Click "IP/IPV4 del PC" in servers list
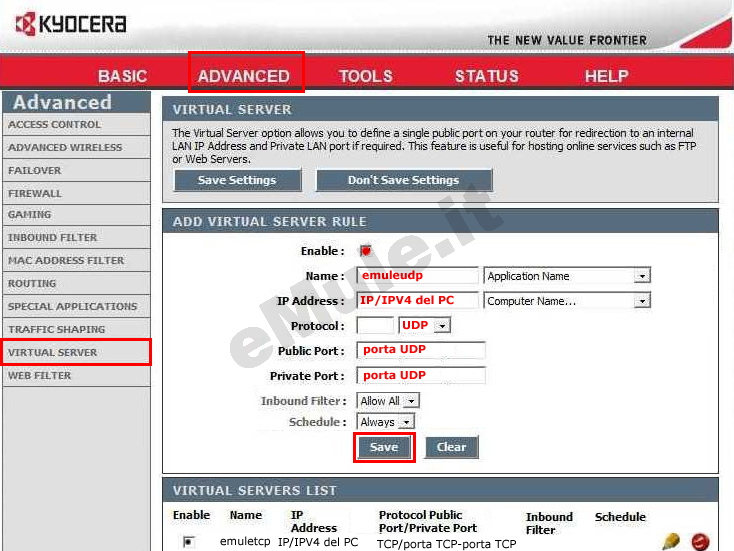The image size is (734, 551). (318, 542)
